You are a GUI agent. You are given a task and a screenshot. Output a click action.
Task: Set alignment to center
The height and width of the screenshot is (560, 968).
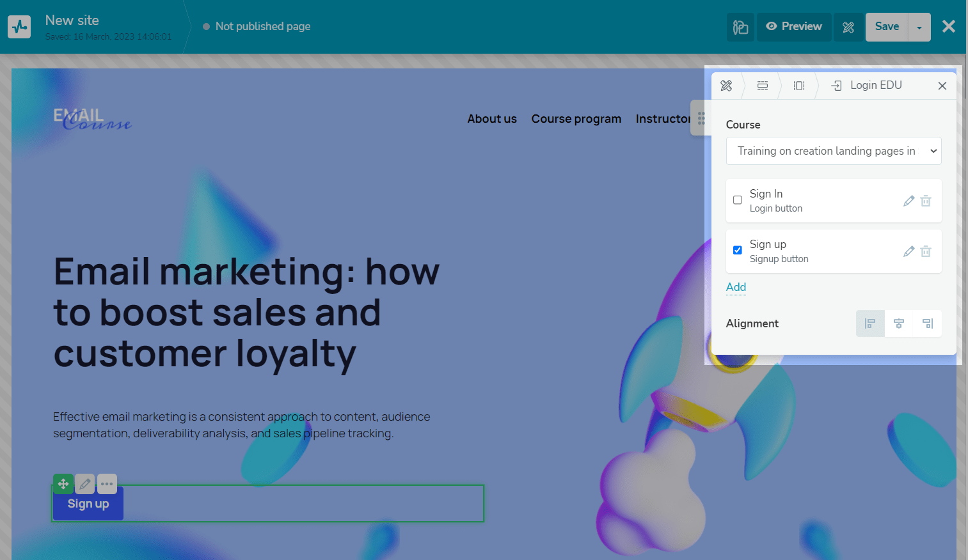point(899,323)
